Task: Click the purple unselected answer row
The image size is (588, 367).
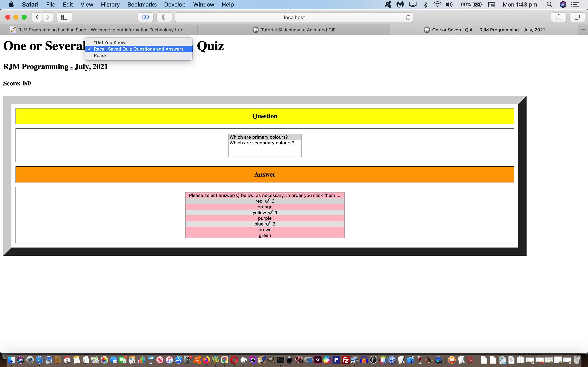Action: [265, 218]
